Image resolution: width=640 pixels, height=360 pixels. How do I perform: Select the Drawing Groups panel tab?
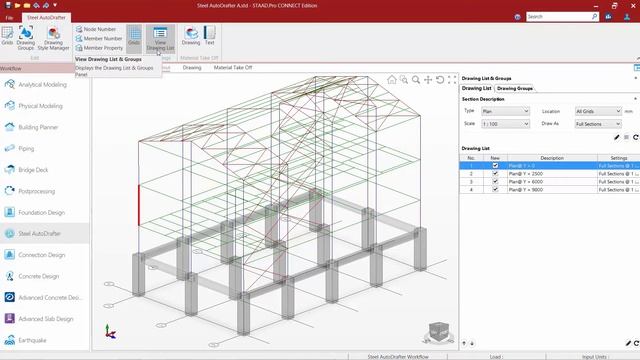pyautogui.click(x=515, y=88)
